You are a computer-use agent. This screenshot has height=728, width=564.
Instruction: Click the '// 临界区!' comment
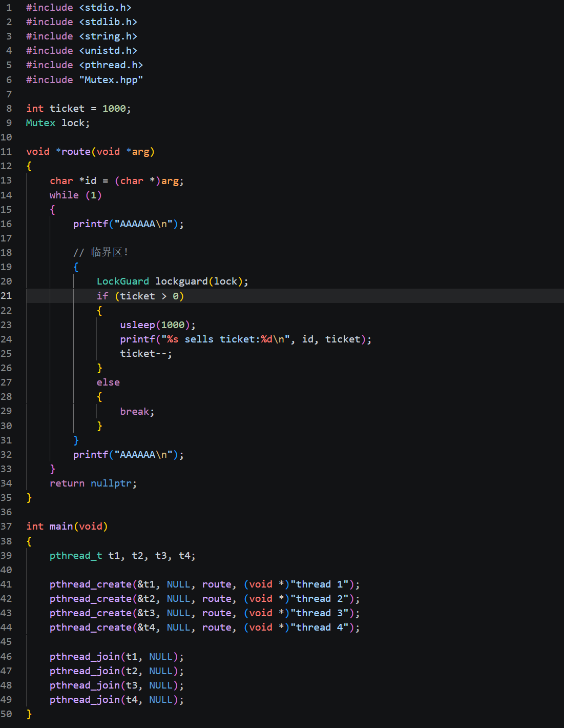tap(101, 252)
